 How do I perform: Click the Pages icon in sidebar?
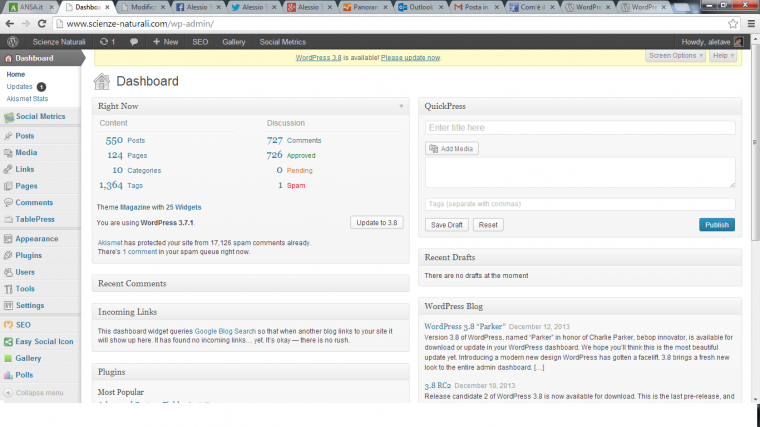(x=8, y=186)
